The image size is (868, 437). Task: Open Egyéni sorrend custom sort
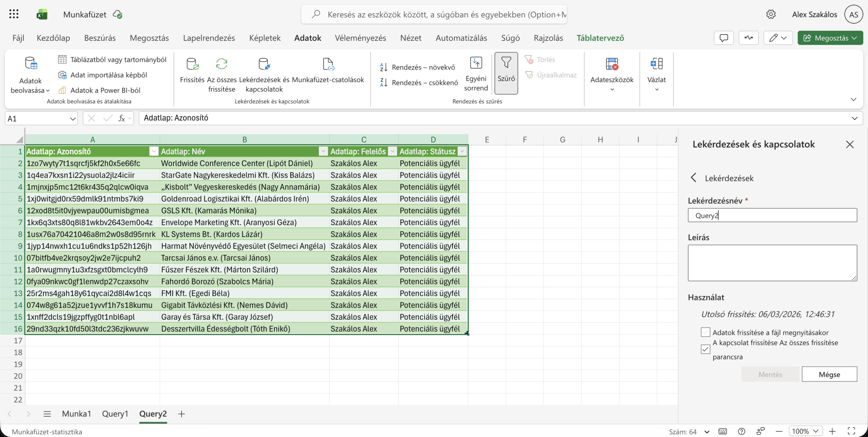pos(476,73)
